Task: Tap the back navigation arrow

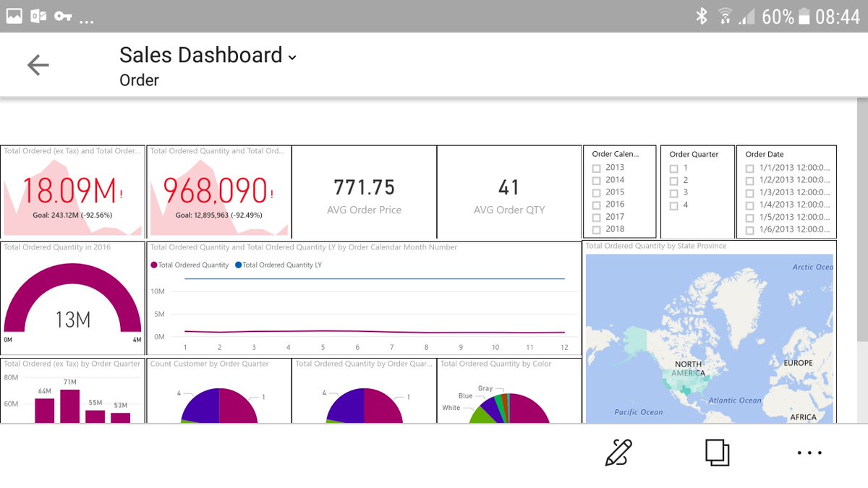Action: [38, 65]
